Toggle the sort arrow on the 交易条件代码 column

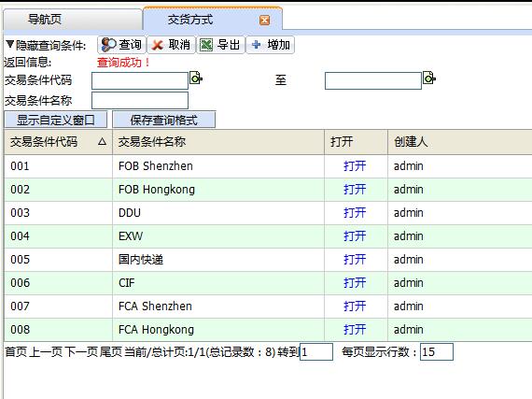click(102, 142)
